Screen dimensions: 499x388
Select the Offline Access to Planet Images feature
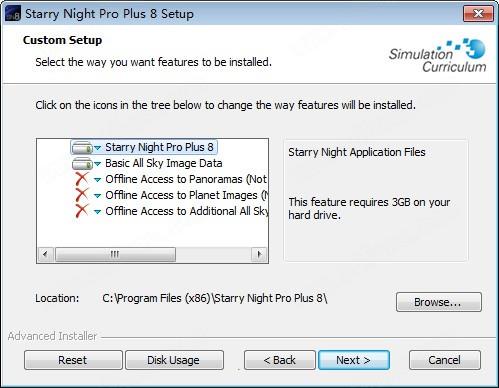[x=187, y=195]
